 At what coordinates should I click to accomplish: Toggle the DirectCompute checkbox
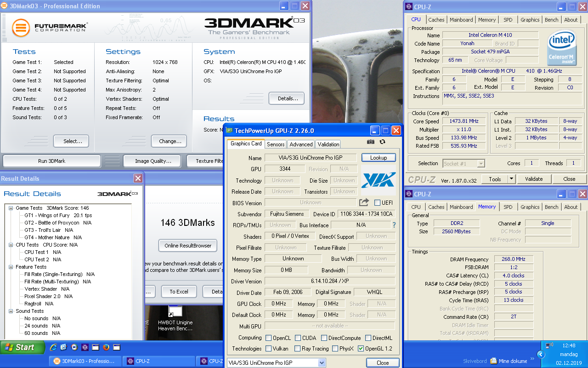tap(324, 338)
